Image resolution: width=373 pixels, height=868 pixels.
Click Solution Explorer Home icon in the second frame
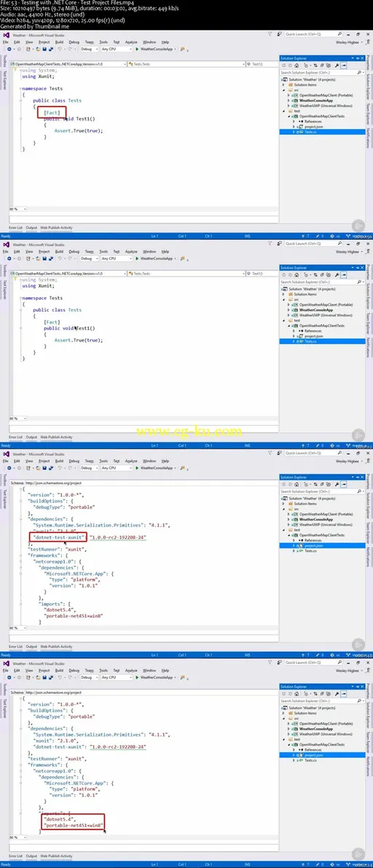(x=297, y=275)
